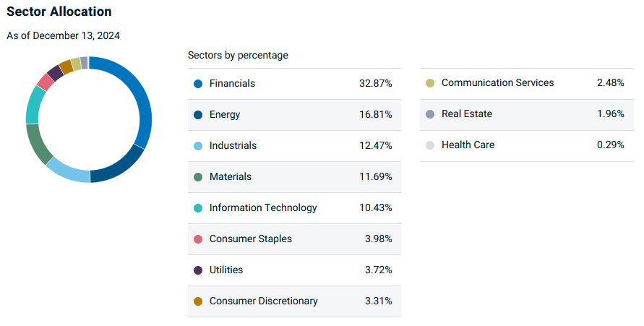Click the Financials 32.87% value
Viewport: 644px width, 326px height.
(375, 83)
